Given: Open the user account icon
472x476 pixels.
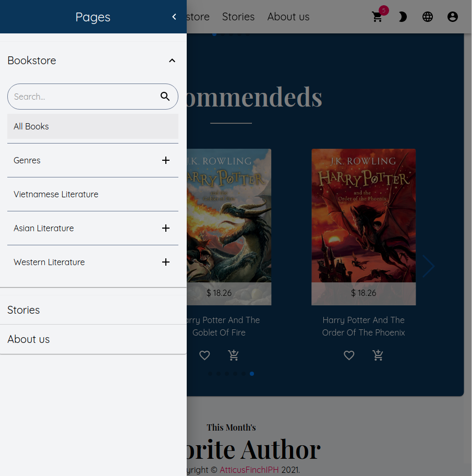Looking at the screenshot, I should click(x=452, y=17).
